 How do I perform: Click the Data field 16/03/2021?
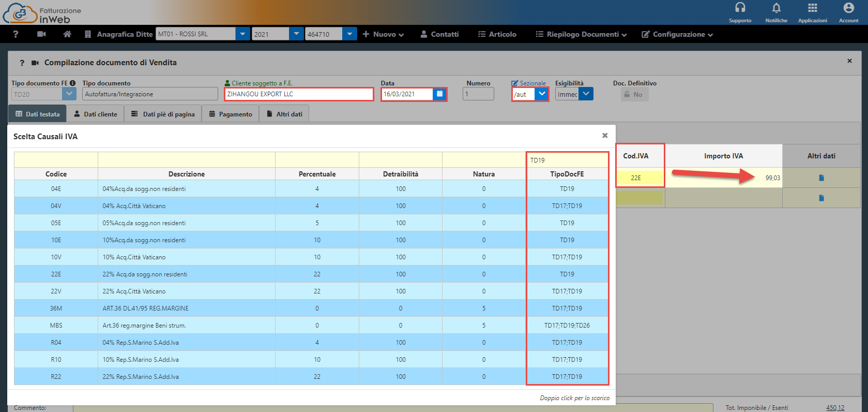click(x=407, y=94)
